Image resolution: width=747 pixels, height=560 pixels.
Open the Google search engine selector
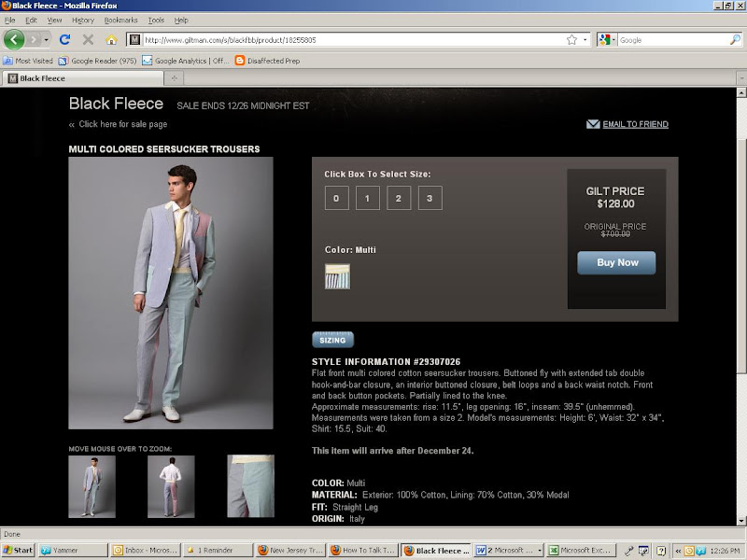[607, 40]
